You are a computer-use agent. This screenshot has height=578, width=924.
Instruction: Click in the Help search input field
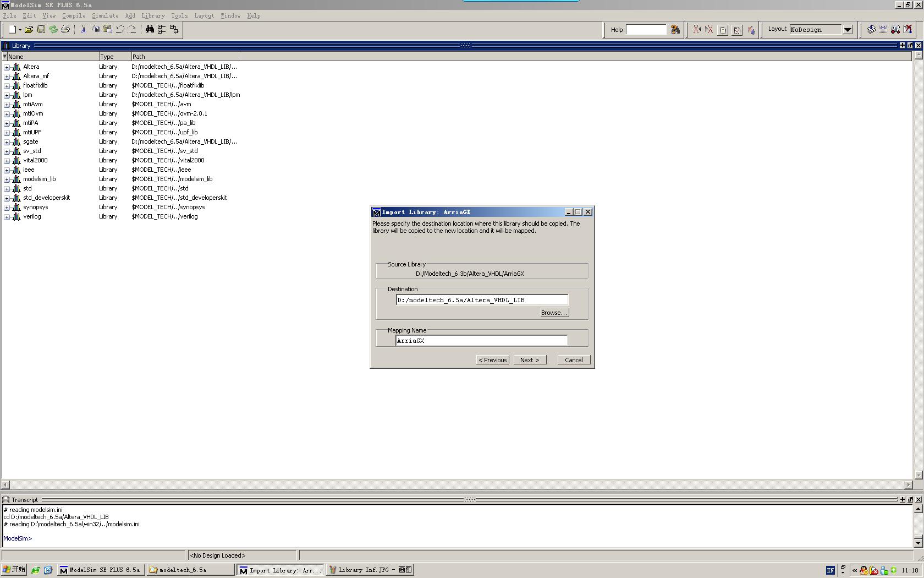coord(646,30)
